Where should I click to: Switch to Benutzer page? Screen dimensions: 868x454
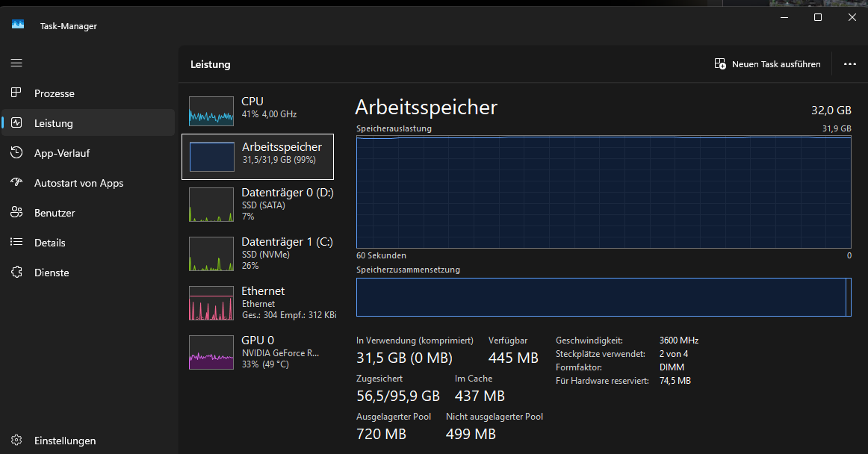(x=88, y=213)
